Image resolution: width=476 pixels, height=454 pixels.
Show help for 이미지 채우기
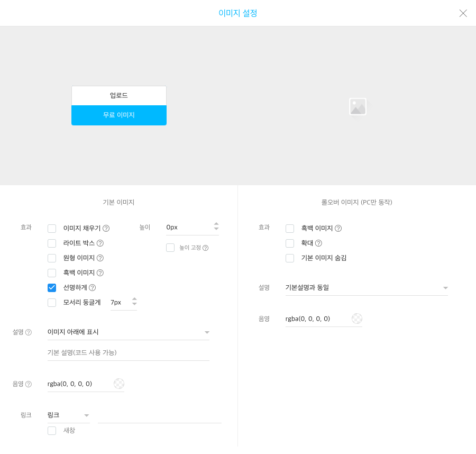click(106, 229)
